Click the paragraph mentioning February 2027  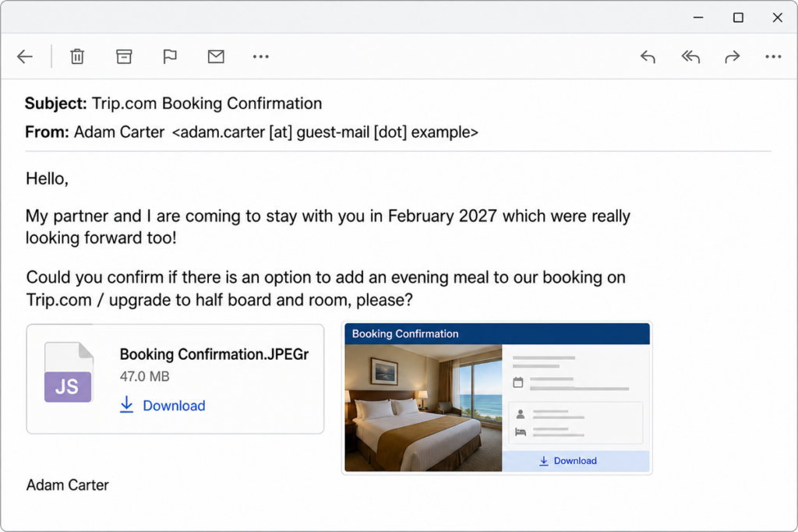pos(328,227)
